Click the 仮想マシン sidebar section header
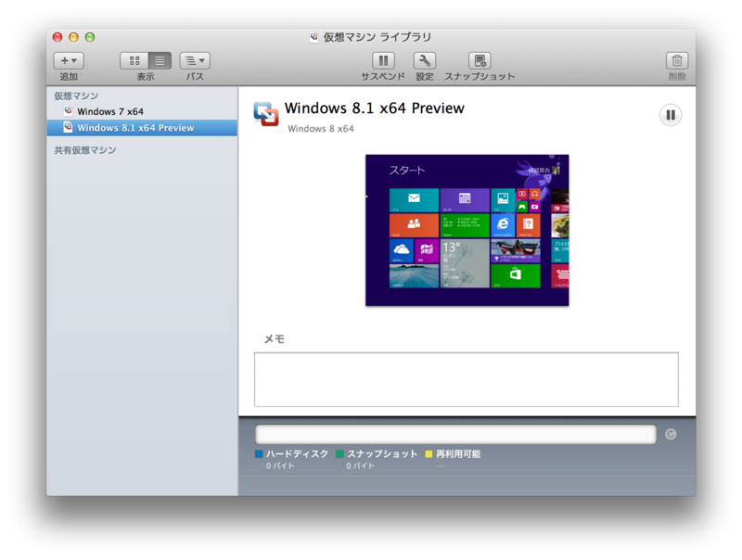The image size is (742, 560). point(76,96)
